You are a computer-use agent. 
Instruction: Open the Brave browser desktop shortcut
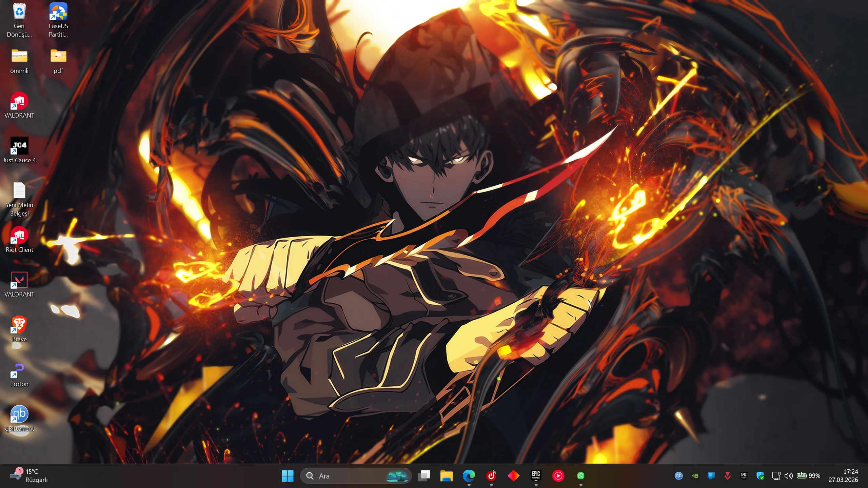(x=19, y=325)
